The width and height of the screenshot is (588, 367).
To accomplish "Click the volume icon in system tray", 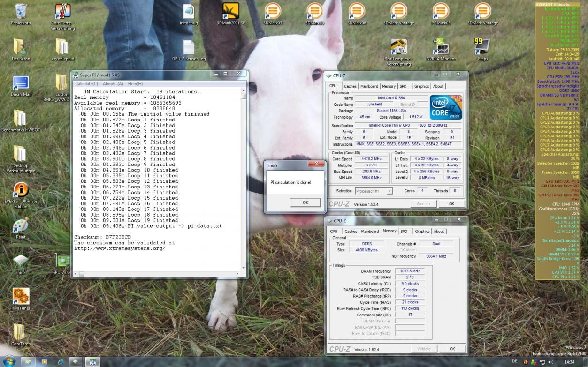I will pos(550,362).
